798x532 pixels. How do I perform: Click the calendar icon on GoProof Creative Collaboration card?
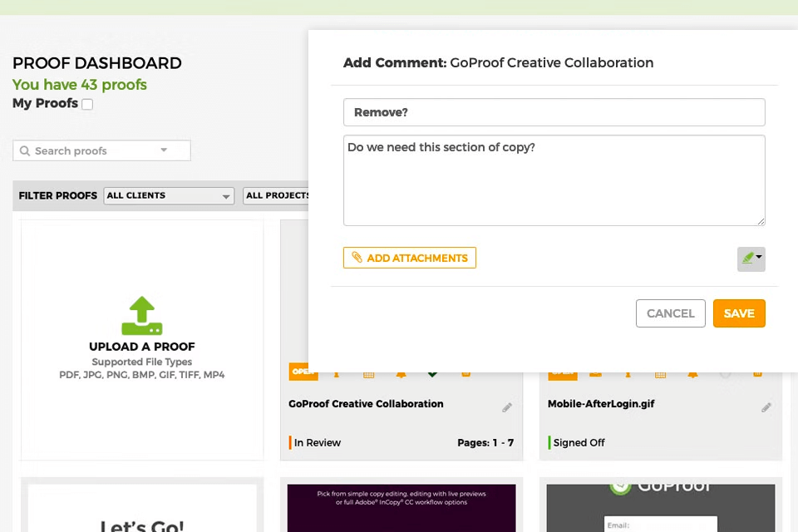tap(368, 375)
